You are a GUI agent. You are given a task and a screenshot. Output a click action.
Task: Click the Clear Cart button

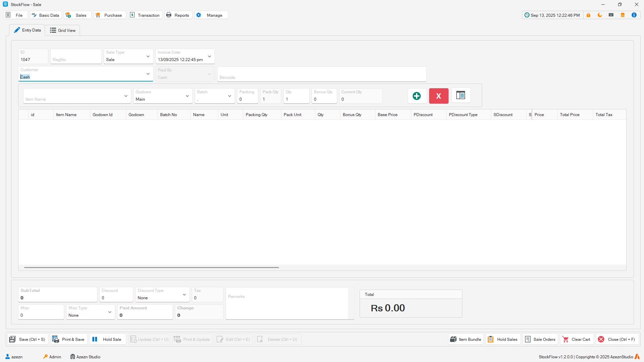[577, 339]
